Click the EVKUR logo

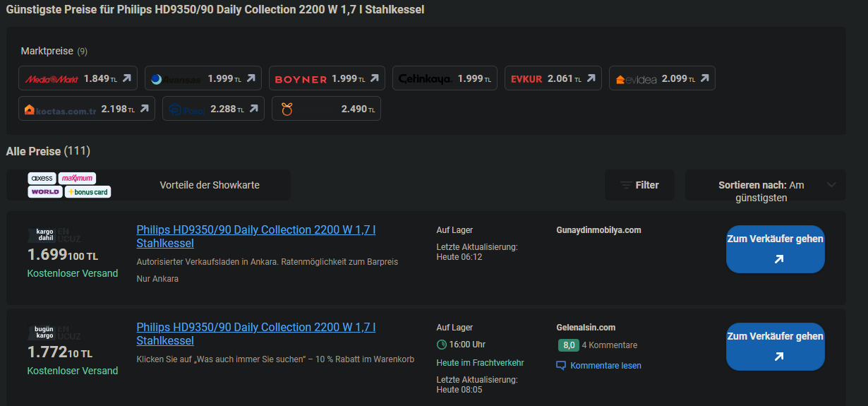pos(526,79)
